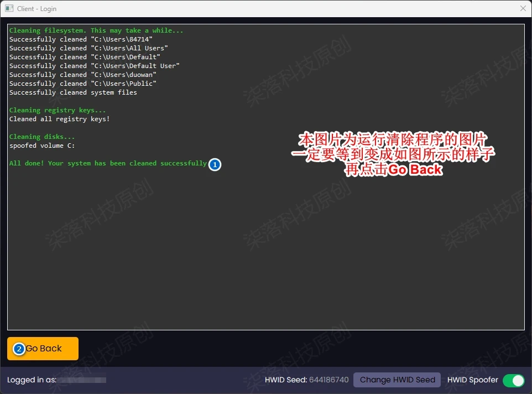Click the "All done!" success message
The width and height of the screenshot is (532, 394).
[x=108, y=163]
